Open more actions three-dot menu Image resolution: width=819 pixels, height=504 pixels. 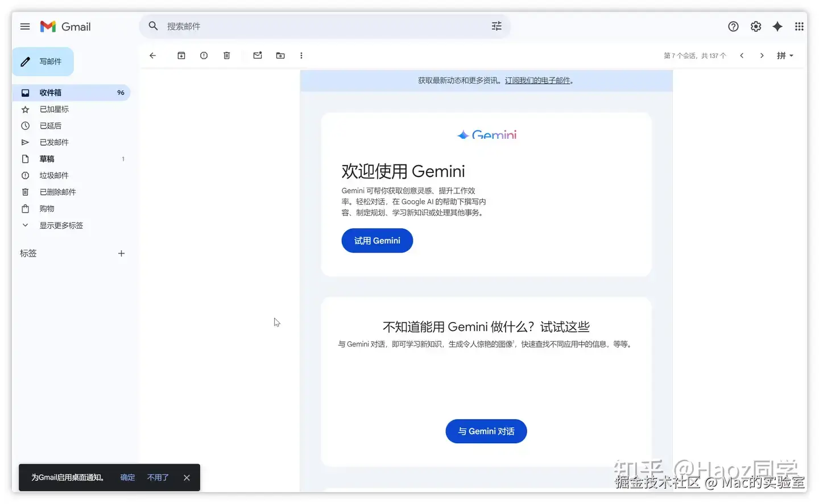click(301, 56)
